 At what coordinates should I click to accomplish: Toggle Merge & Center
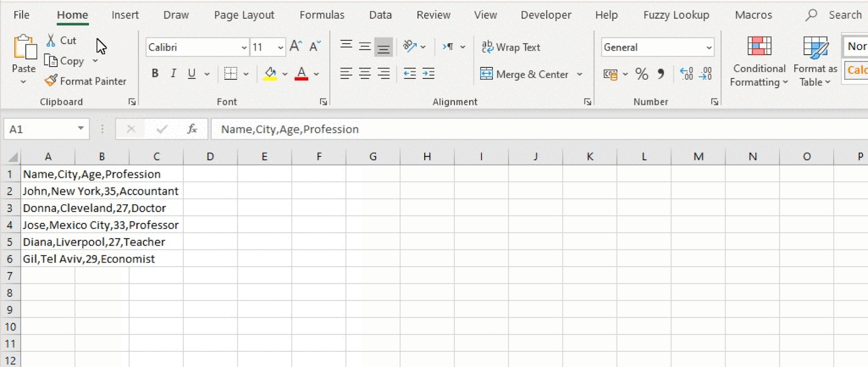coord(524,74)
